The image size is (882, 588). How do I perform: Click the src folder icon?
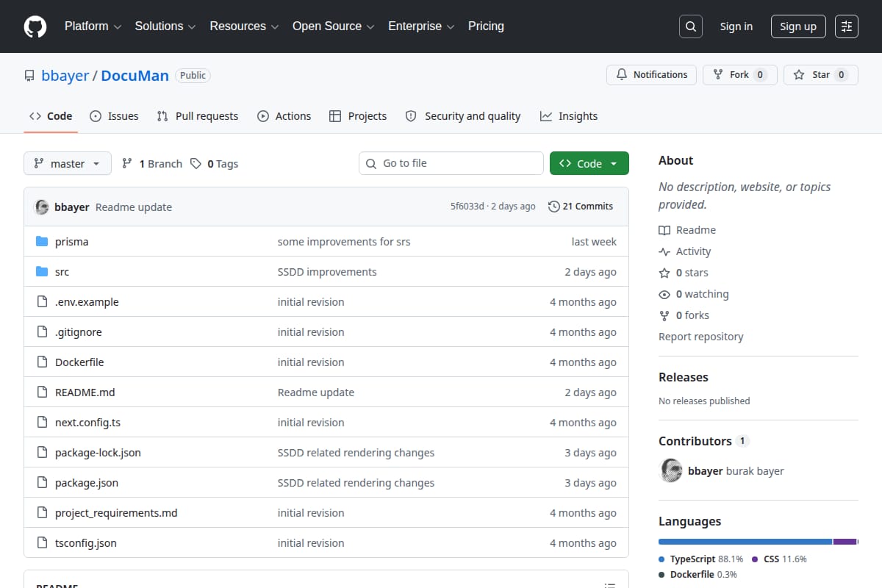42,272
